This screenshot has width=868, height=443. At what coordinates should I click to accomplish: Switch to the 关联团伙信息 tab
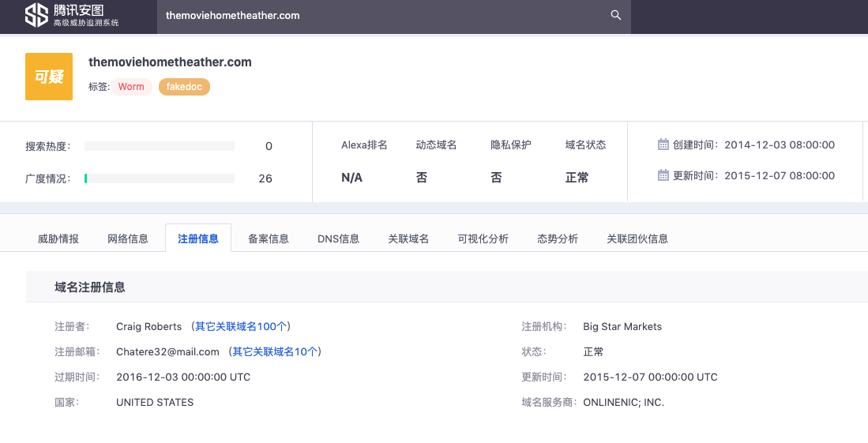pyautogui.click(x=637, y=238)
